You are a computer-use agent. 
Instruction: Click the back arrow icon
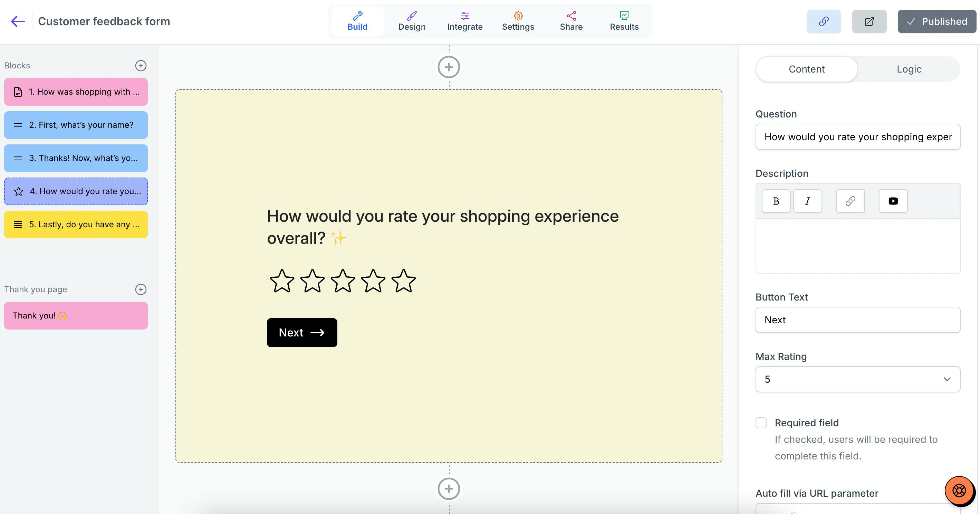click(x=18, y=21)
